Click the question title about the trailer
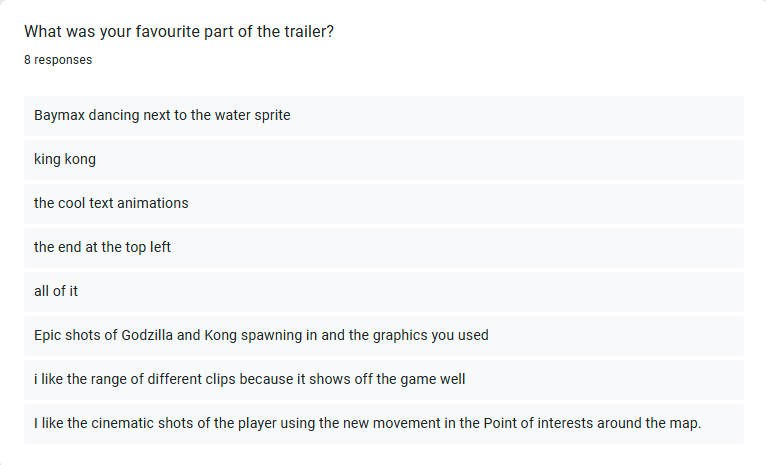 point(179,32)
